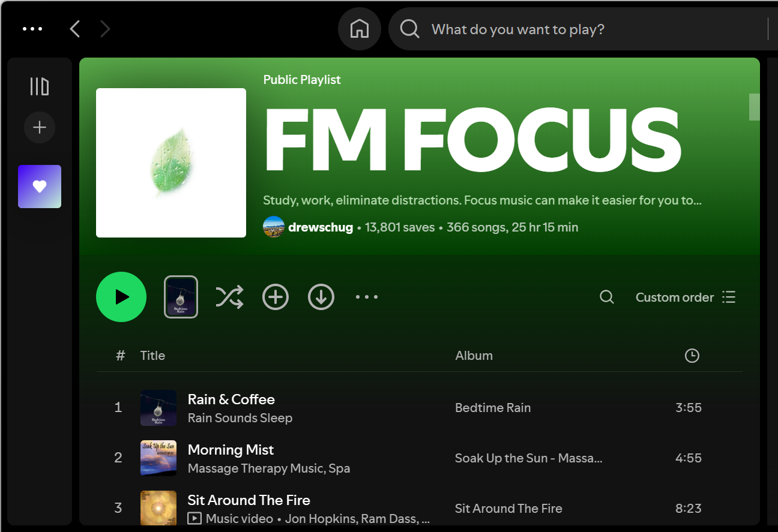Viewport: 778px width, 532px height.
Task: Select the Rain & Coffee track title
Action: 231,399
